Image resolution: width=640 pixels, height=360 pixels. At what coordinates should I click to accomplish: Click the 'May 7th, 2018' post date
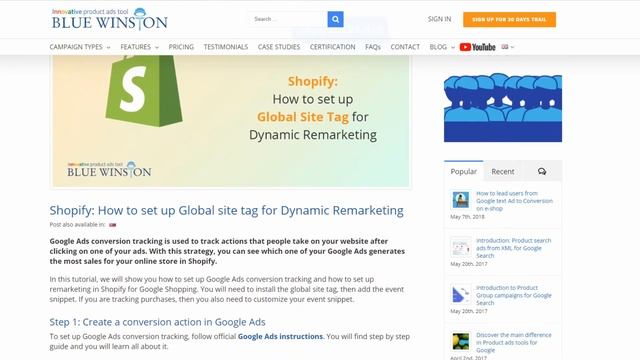(467, 217)
